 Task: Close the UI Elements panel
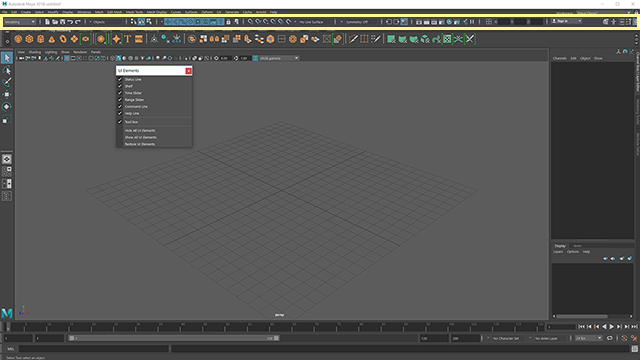[189, 71]
